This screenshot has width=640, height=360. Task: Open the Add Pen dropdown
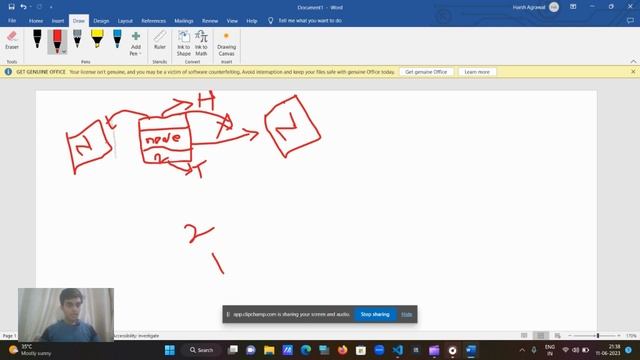point(136,44)
